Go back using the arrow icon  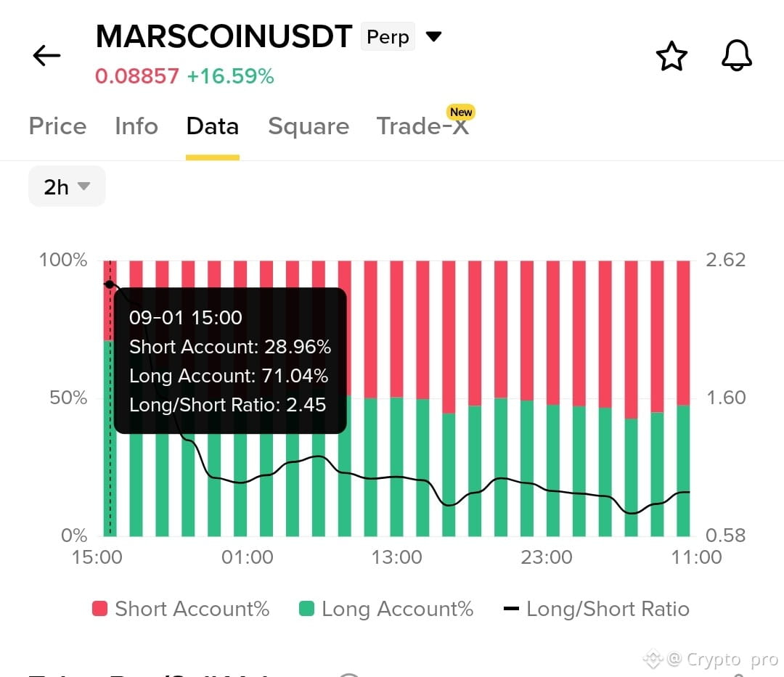[46, 55]
